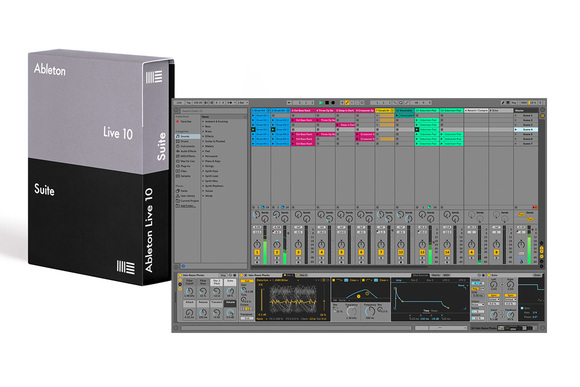Expand the Ambient & Evolving folder
The height and width of the screenshot is (387, 580).
coord(217,121)
